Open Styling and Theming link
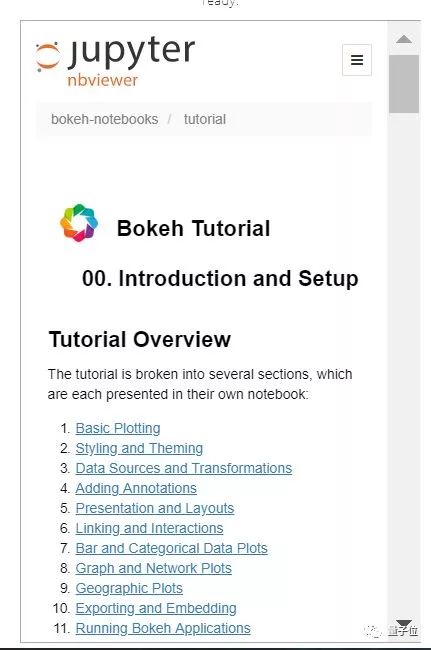This screenshot has width=431, height=650. coord(139,448)
